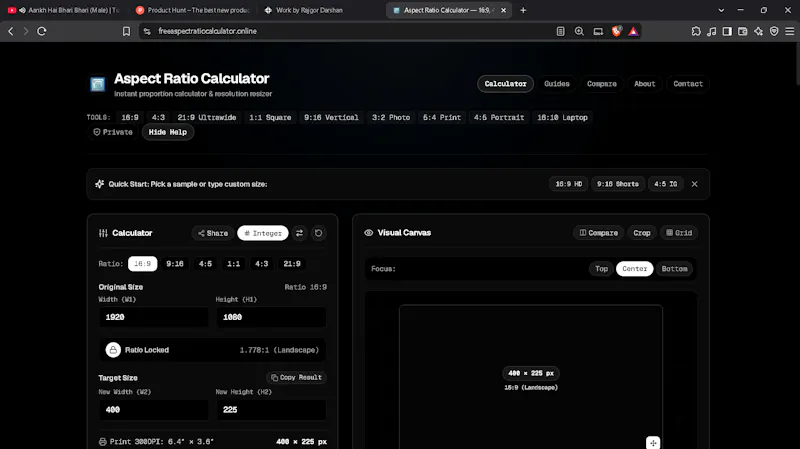Select the 21:9 ratio chip in Calculator
This screenshot has height=449, width=800.
coord(292,264)
